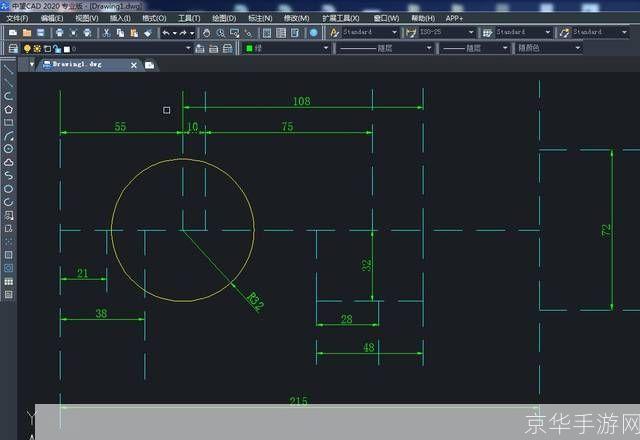Click the Paste icon in the toolbar
This screenshot has height=440, width=640.
tap(134, 33)
